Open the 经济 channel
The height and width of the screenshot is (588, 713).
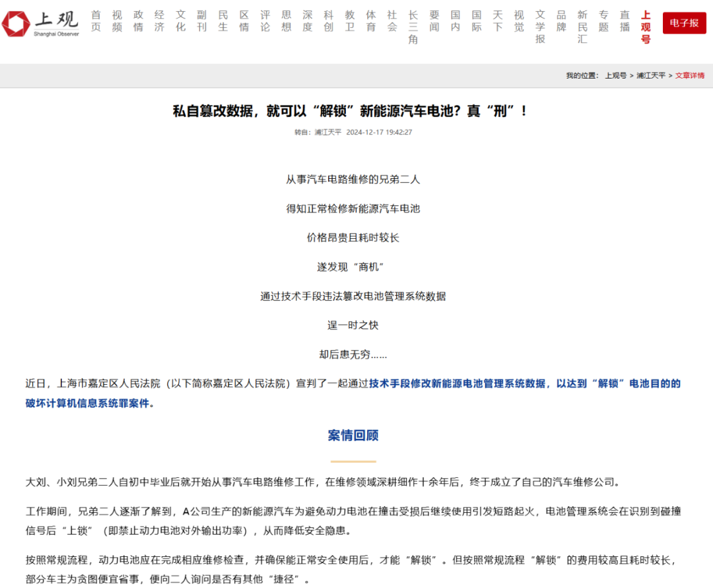(160, 21)
